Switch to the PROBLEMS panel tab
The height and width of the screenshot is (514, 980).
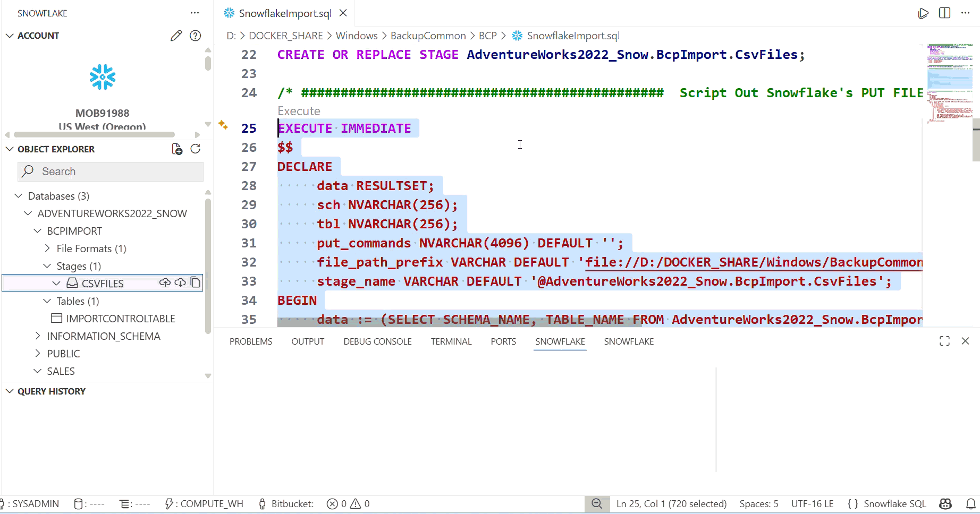(x=251, y=341)
